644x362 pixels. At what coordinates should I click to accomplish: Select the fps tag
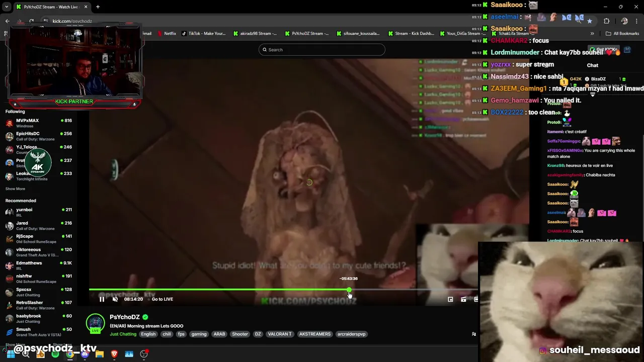(x=181, y=334)
